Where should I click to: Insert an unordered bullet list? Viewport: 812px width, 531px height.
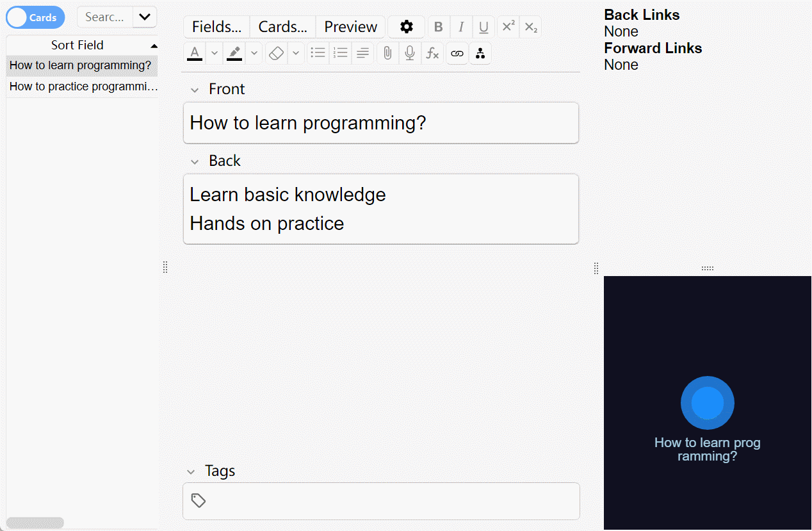click(318, 53)
